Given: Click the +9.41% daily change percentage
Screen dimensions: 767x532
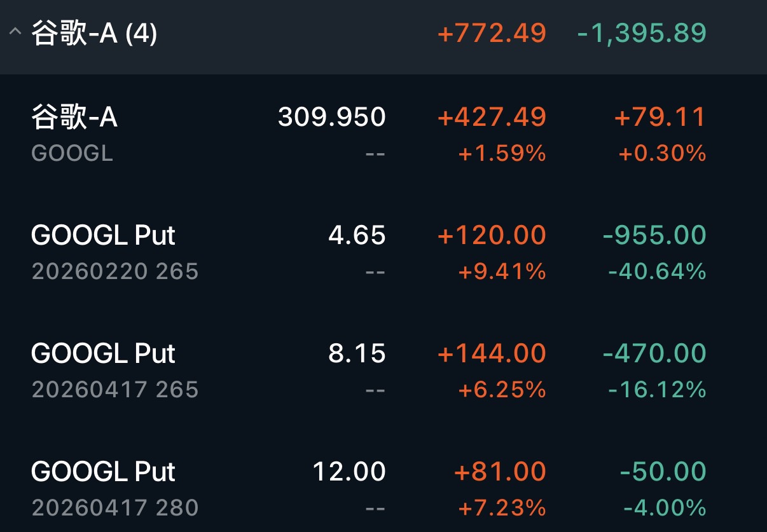Looking at the screenshot, I should pyautogui.click(x=502, y=271).
